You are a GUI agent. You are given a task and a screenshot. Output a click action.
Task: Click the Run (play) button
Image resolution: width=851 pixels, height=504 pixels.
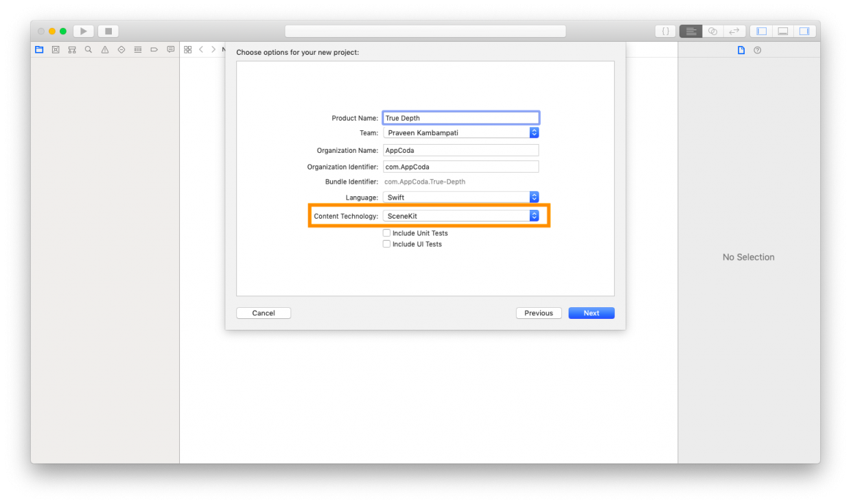83,32
